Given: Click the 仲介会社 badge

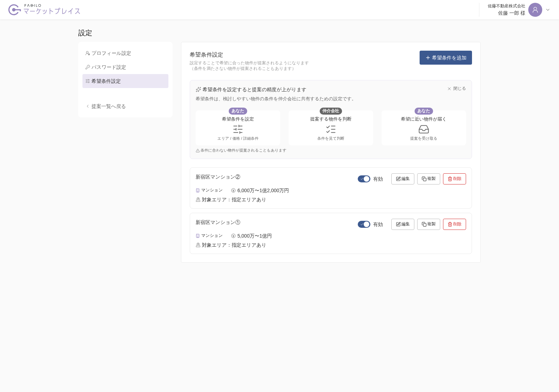Looking at the screenshot, I should pyautogui.click(x=331, y=111).
